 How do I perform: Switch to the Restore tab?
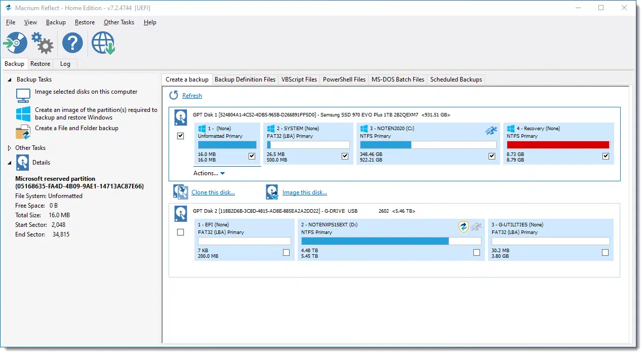(40, 64)
